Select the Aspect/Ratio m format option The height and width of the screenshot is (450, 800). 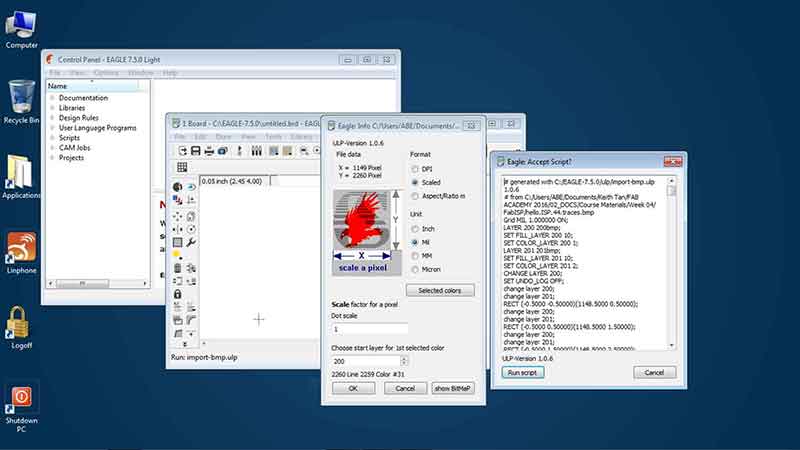(415, 196)
